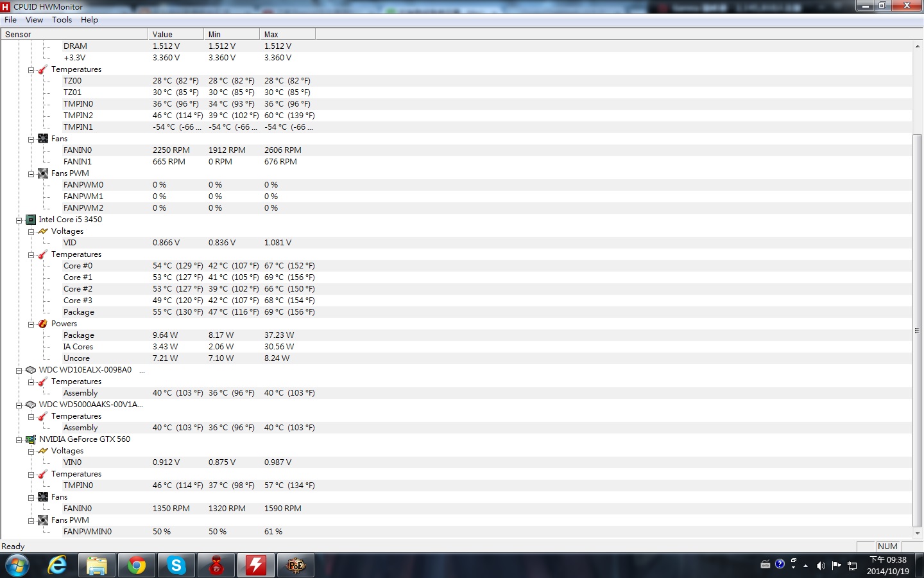Screen dimensions: 924x578
Task: Click the 1350 RPM value cell
Action: tap(171, 509)
